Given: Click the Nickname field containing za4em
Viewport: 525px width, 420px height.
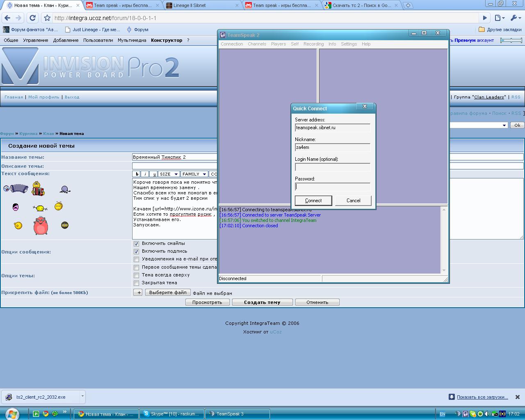Looking at the screenshot, I should pyautogui.click(x=333, y=147).
